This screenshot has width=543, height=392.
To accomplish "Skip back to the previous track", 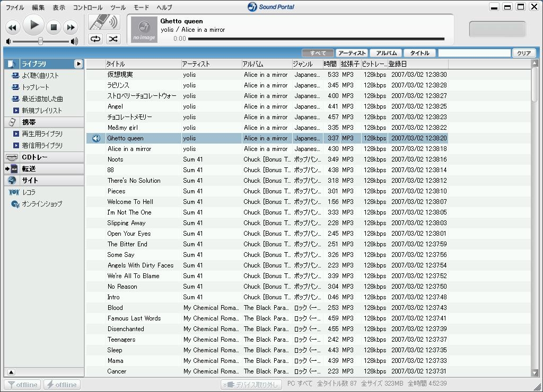I will point(13,28).
